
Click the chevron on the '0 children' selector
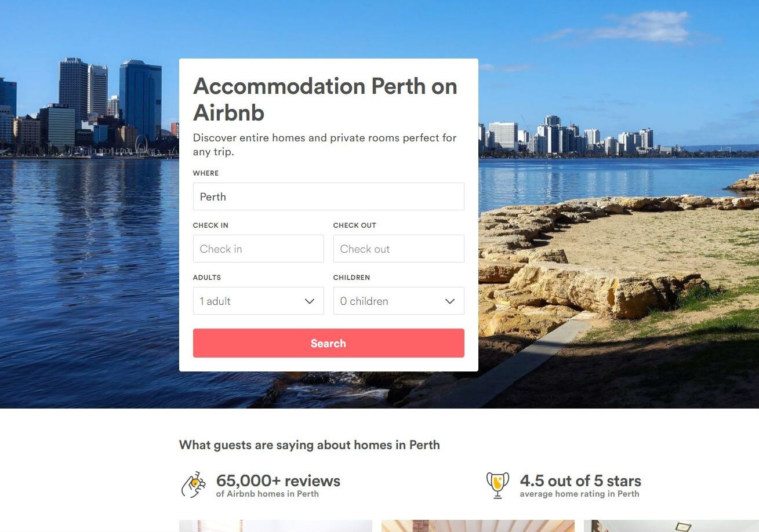(449, 301)
